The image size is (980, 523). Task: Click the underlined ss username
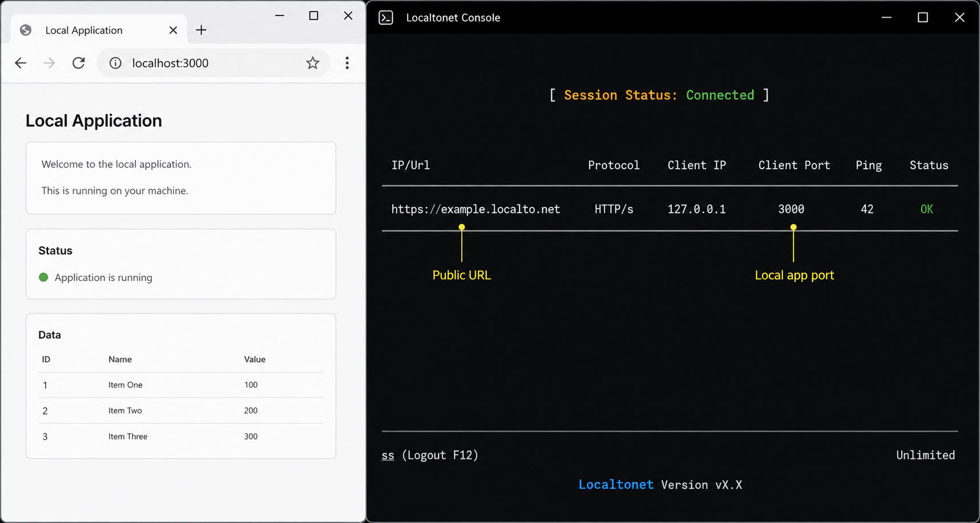(x=388, y=456)
